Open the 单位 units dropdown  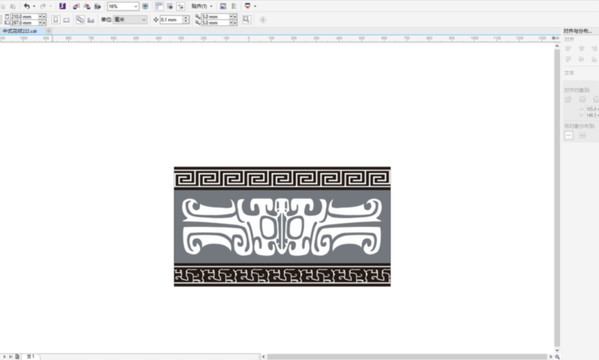[130, 19]
